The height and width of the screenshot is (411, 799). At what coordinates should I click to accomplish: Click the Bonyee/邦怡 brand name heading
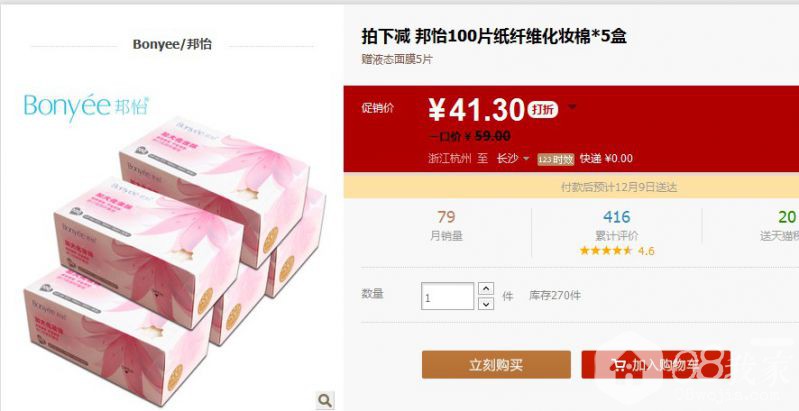172,44
